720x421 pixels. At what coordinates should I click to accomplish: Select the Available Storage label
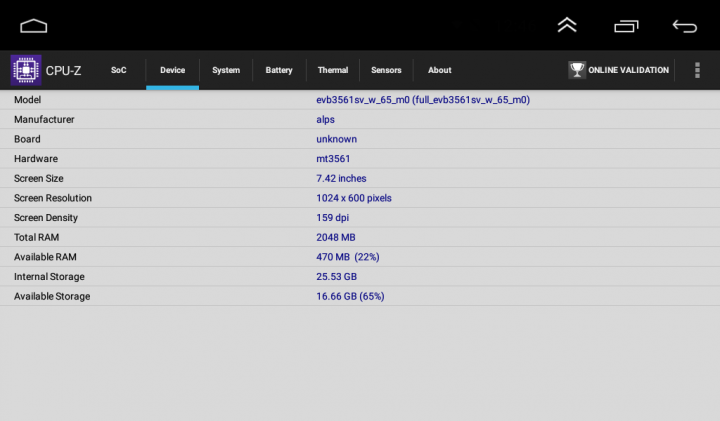coord(52,297)
